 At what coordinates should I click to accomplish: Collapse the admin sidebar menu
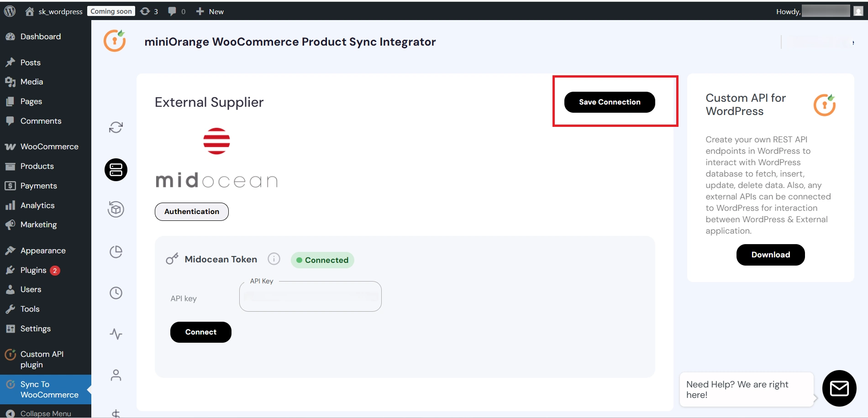point(46,413)
